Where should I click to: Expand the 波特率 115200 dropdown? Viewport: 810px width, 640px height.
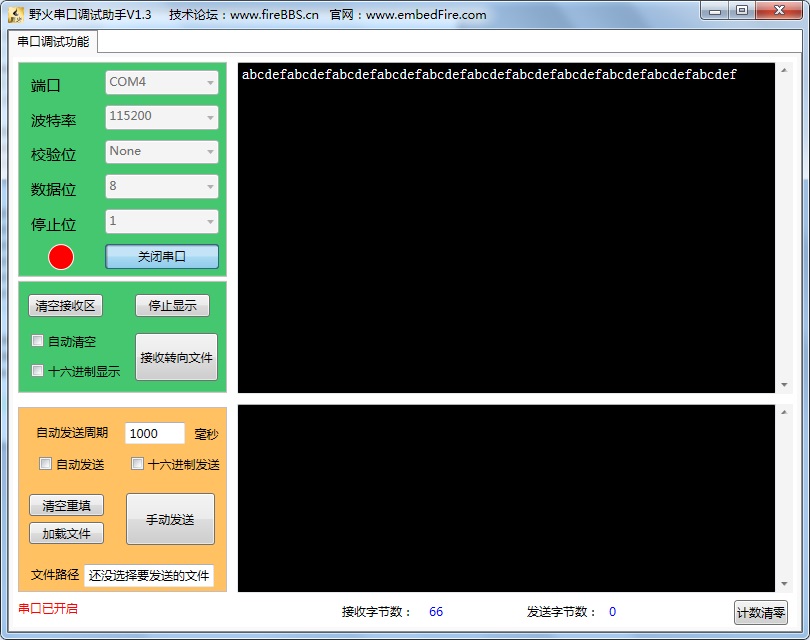[162, 117]
